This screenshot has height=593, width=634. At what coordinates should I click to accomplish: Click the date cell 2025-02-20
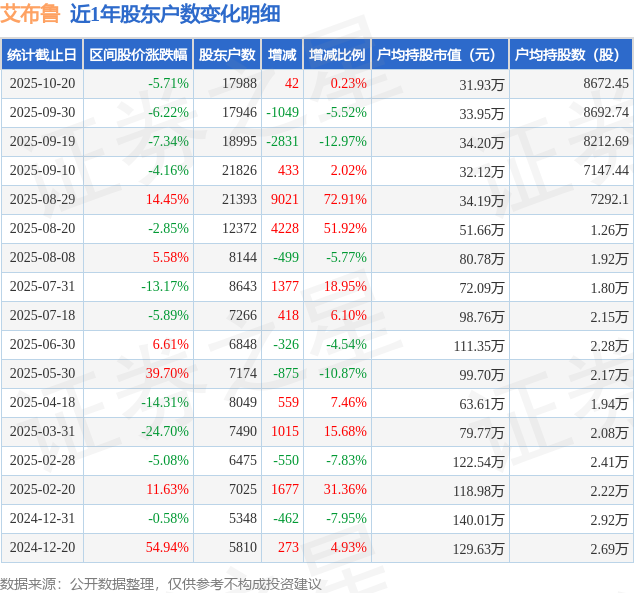coord(42,489)
